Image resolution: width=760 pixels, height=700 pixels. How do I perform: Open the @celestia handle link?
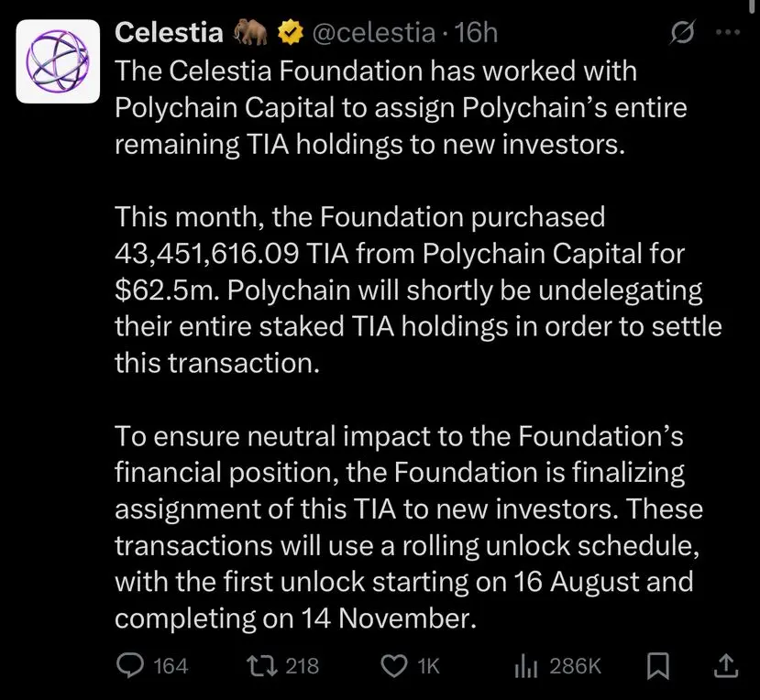tap(373, 33)
